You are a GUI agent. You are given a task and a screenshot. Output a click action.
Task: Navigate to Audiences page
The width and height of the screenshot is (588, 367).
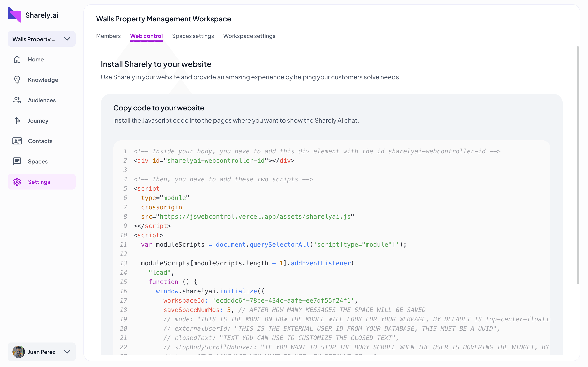(x=42, y=100)
